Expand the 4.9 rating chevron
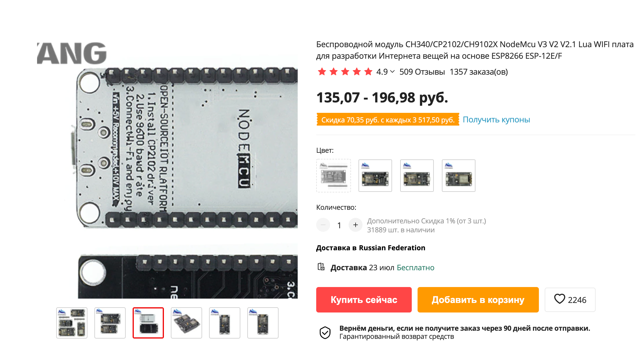 392,71
